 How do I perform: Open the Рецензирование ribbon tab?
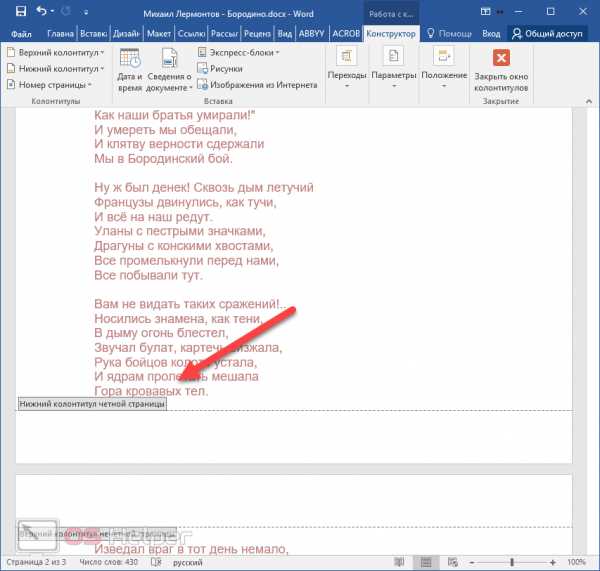pos(257,34)
